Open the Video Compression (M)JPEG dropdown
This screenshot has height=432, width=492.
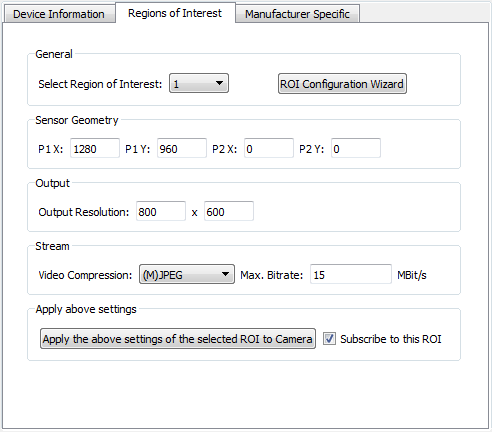(187, 274)
